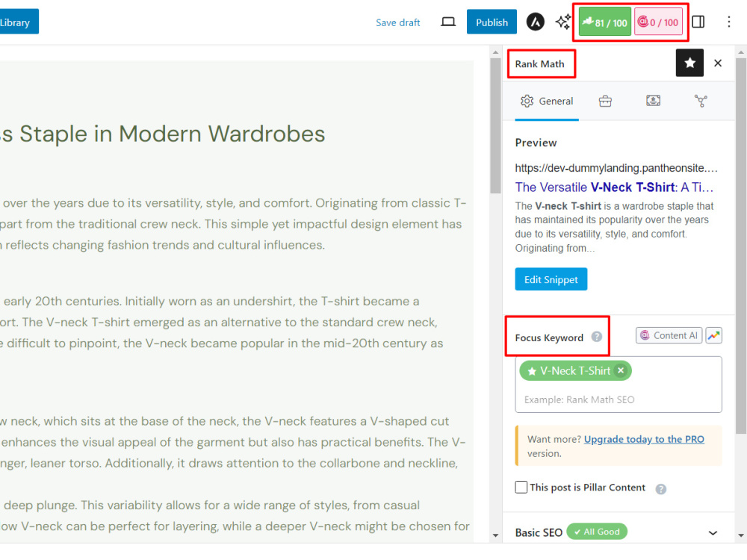Click the Pillar Content help icon

click(660, 488)
